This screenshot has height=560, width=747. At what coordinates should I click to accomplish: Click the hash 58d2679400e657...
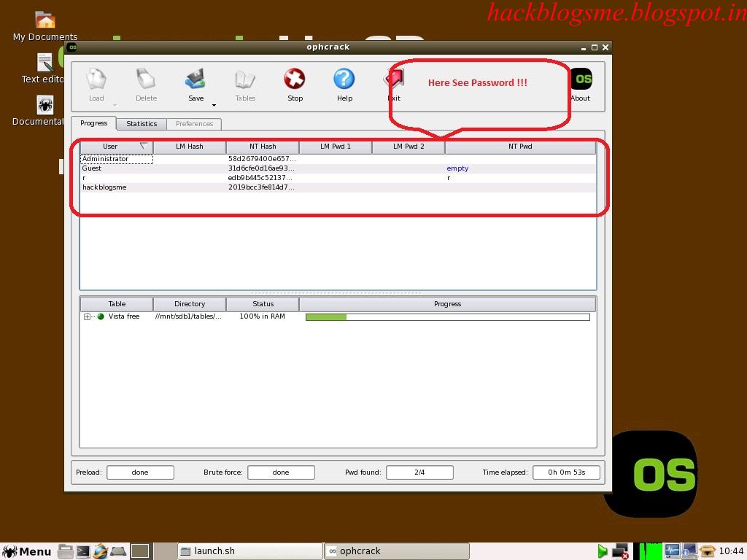(x=262, y=158)
